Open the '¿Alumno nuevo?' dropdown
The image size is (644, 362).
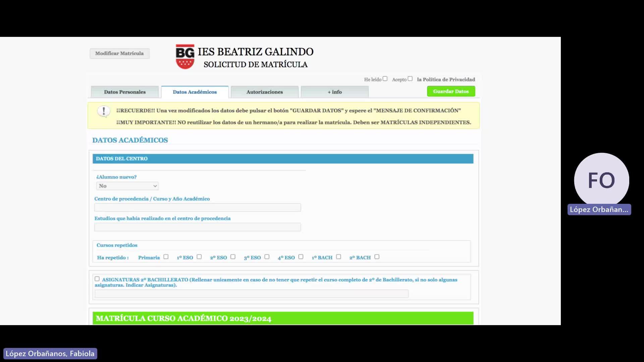[x=127, y=186]
